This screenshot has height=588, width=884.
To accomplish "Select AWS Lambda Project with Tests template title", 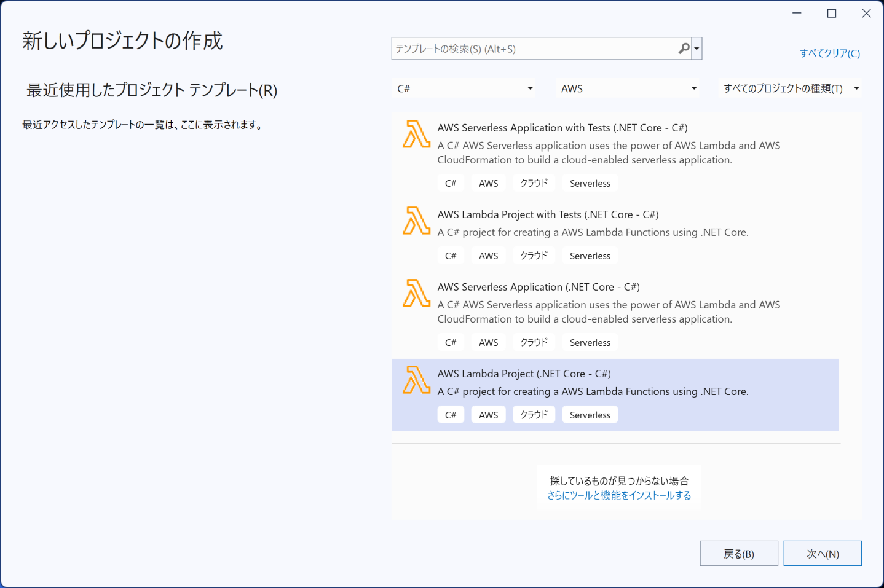I will 548,214.
